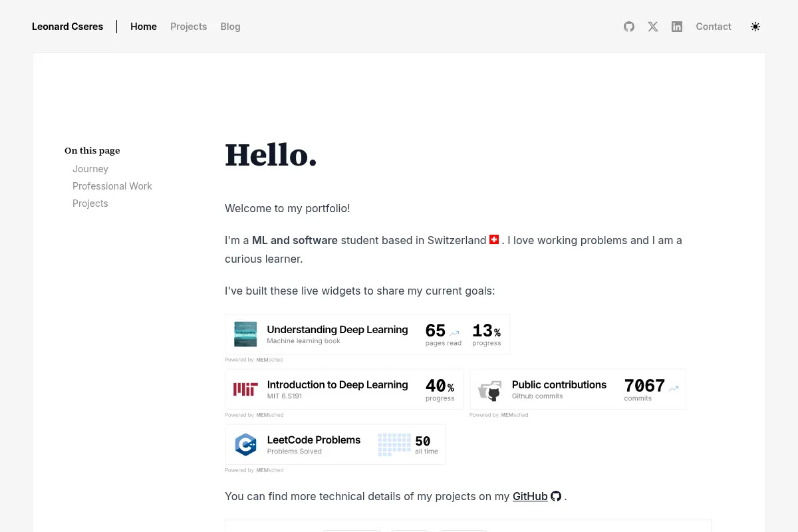Jump to the Professional Work section
Viewport: 798px width, 532px height.
[x=112, y=186]
